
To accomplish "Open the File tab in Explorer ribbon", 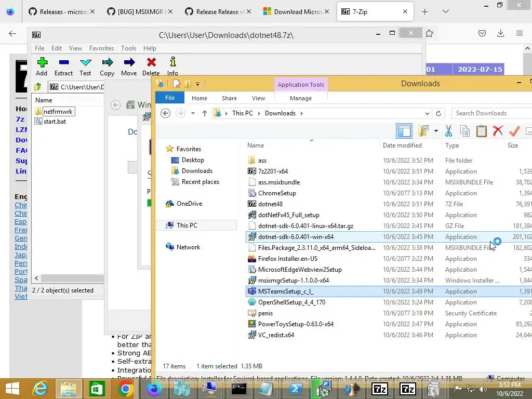I will 170,98.
